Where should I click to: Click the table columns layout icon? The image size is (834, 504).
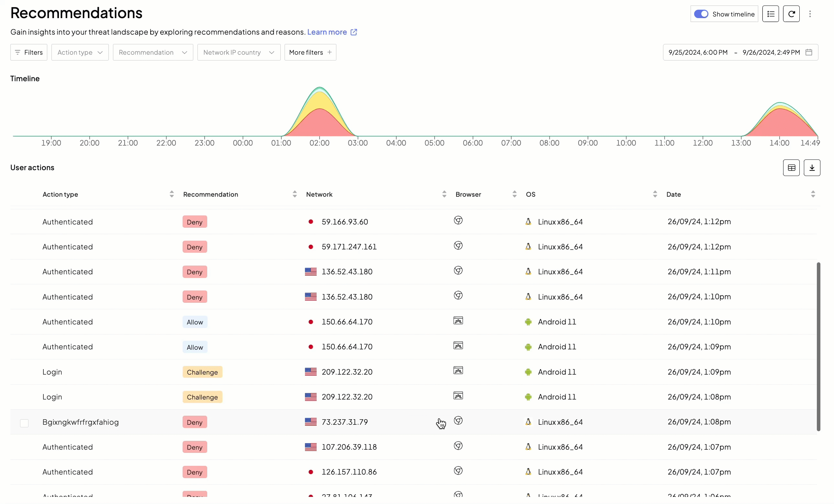(x=791, y=168)
